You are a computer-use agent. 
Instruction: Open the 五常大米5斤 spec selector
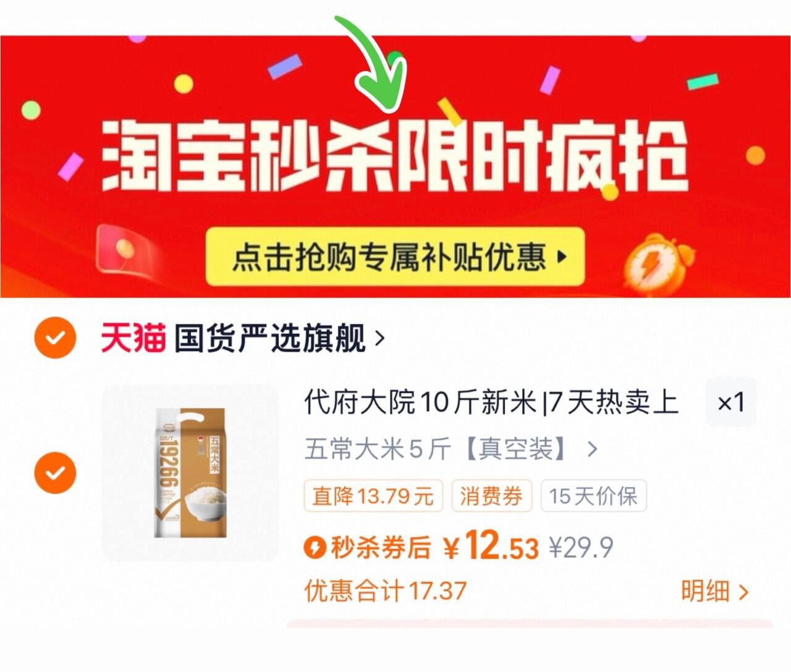coord(450,449)
